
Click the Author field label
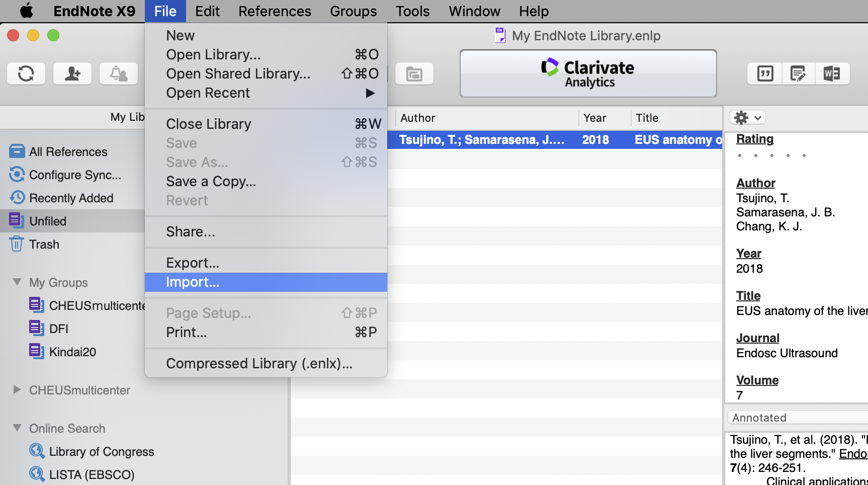755,183
